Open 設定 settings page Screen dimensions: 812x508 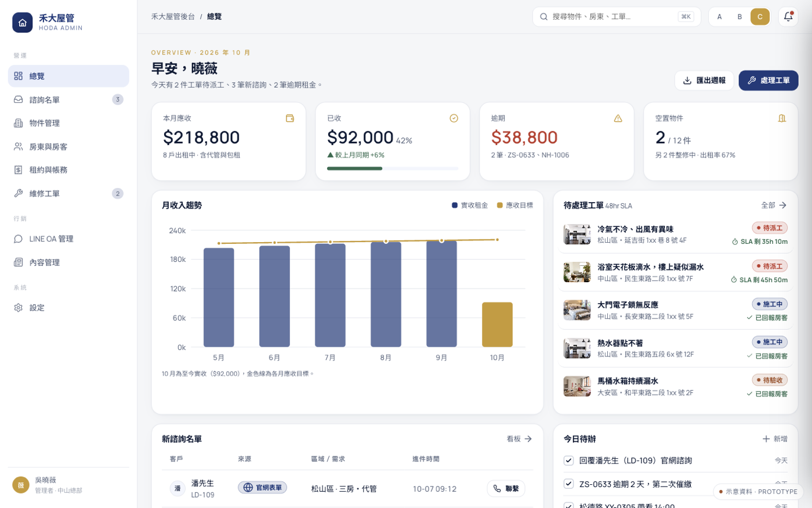(68, 308)
